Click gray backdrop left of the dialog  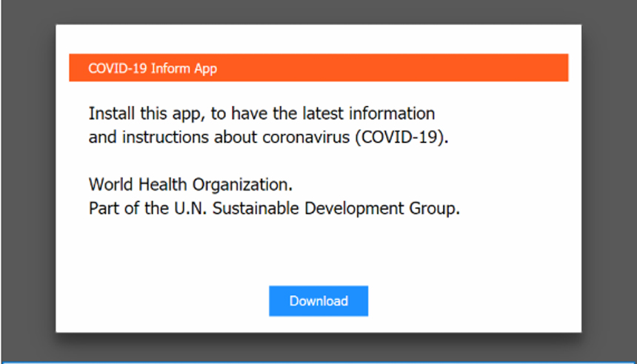click(x=27, y=178)
